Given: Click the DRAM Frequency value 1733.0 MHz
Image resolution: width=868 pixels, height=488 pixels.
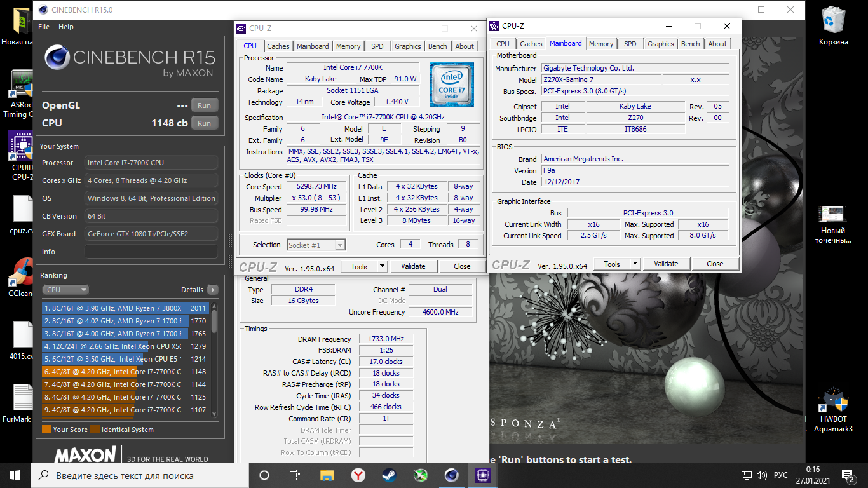Looking at the screenshot, I should [386, 339].
